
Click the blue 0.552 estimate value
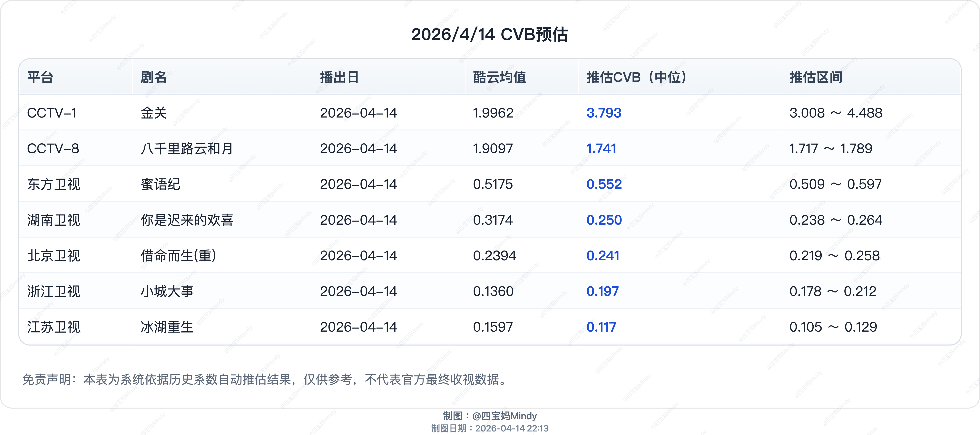coord(604,184)
